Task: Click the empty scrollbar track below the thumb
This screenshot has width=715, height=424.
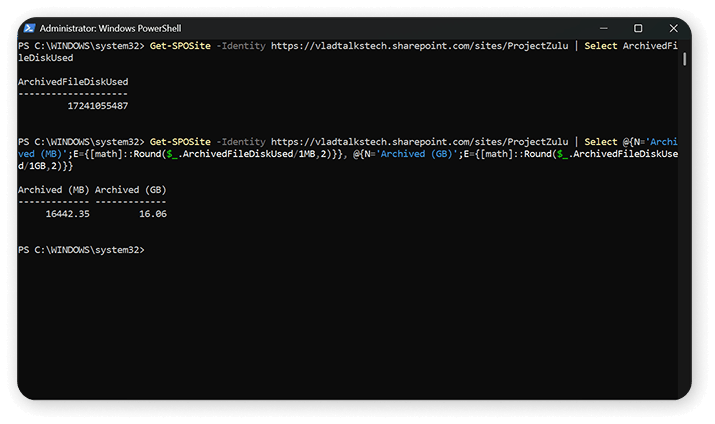Action: pos(685,250)
